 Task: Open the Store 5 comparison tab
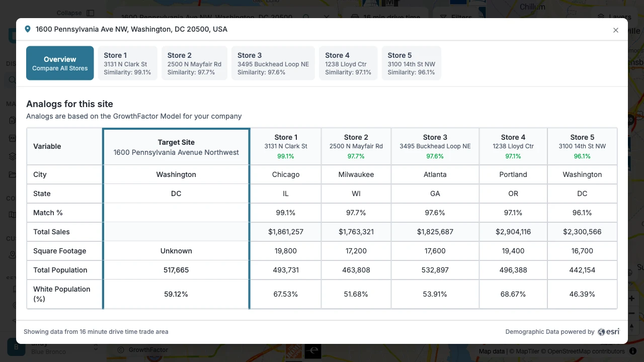tap(411, 63)
